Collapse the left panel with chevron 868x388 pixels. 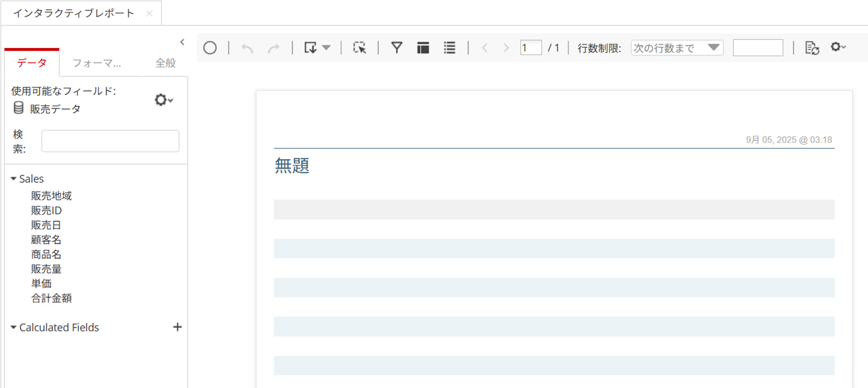tap(182, 42)
